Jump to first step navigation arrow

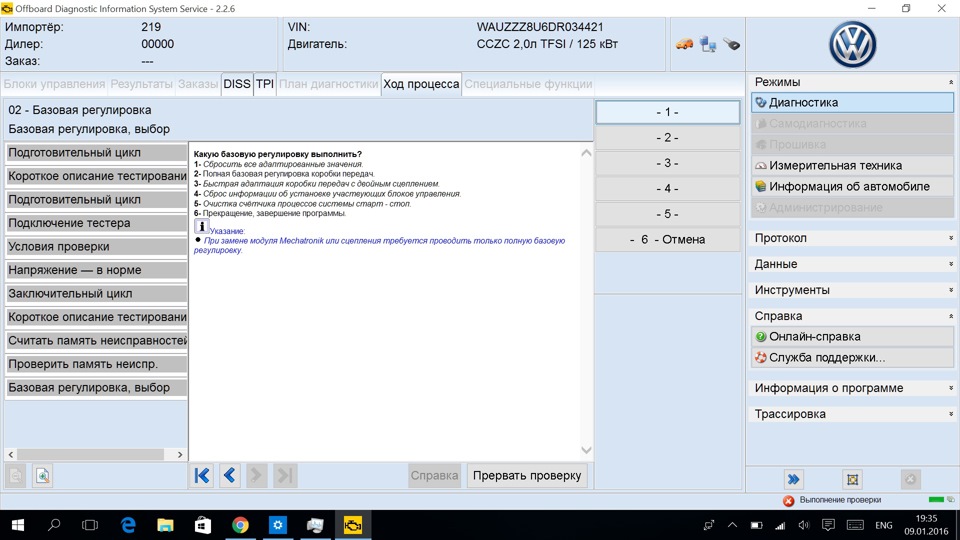[x=201, y=476]
